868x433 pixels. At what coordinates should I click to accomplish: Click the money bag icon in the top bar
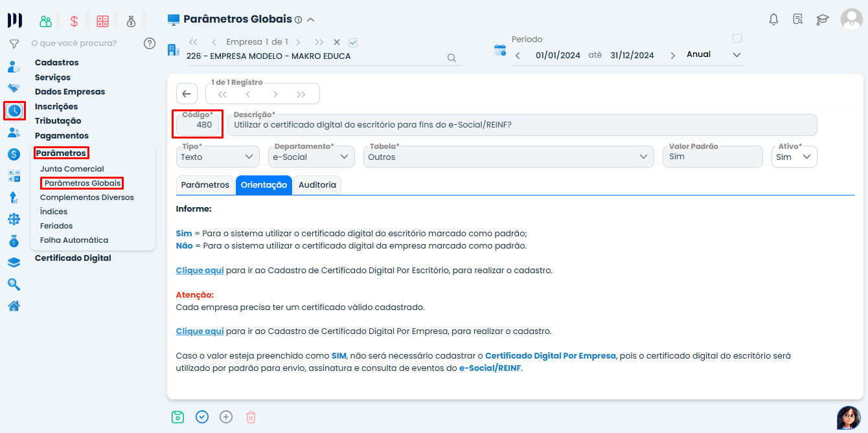click(x=131, y=21)
